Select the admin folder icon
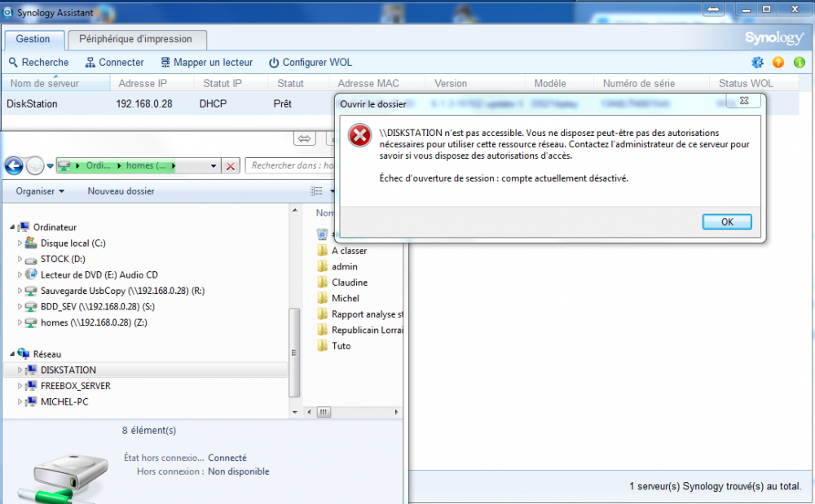This screenshot has width=815, height=504. 322,267
